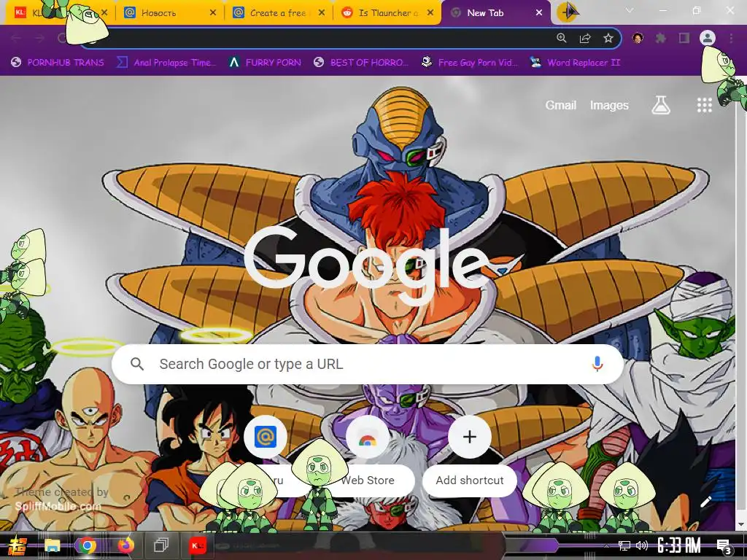Viewport: 747px width, 560px height.
Task: Switch to the Create a free tab
Action: click(277, 13)
